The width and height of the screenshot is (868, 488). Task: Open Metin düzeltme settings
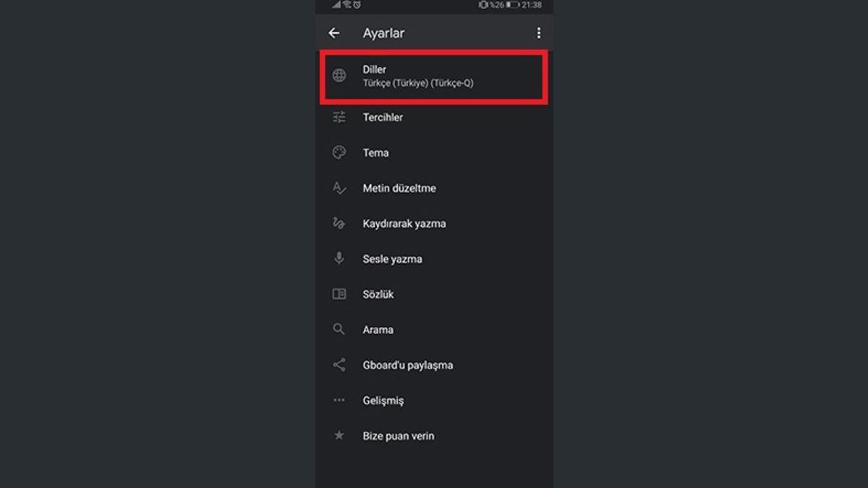coord(399,188)
